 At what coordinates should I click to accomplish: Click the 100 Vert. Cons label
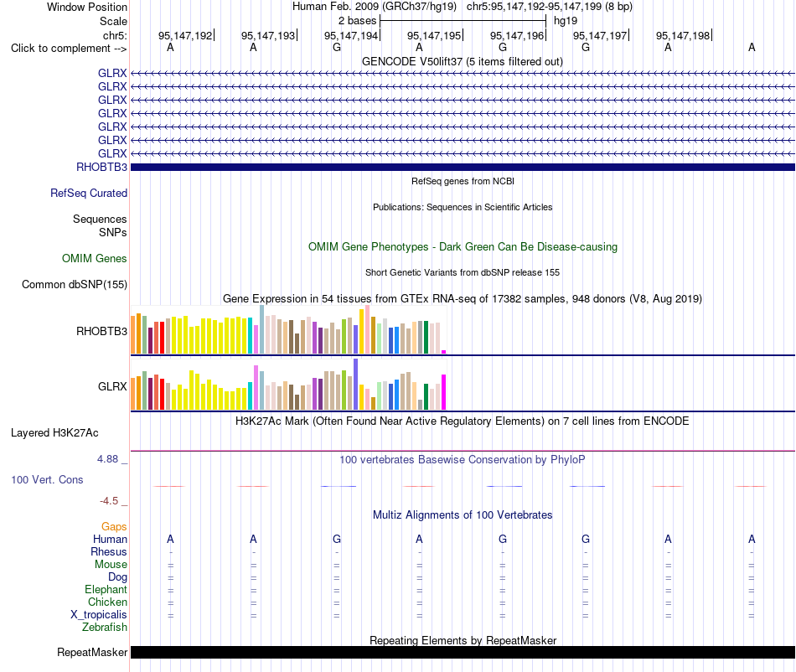47,479
